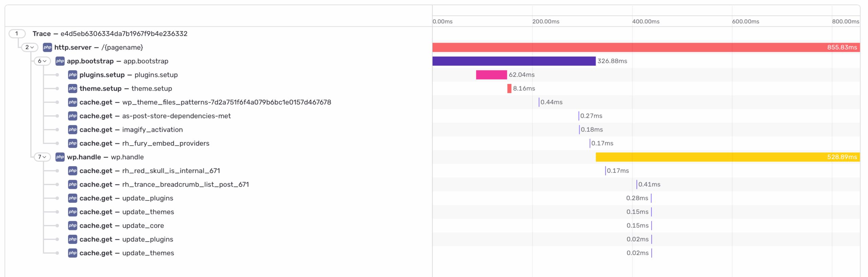Click the small red 8.16ms theme.setup bar
Image resolution: width=868 pixels, height=277 pixels.
[509, 88]
